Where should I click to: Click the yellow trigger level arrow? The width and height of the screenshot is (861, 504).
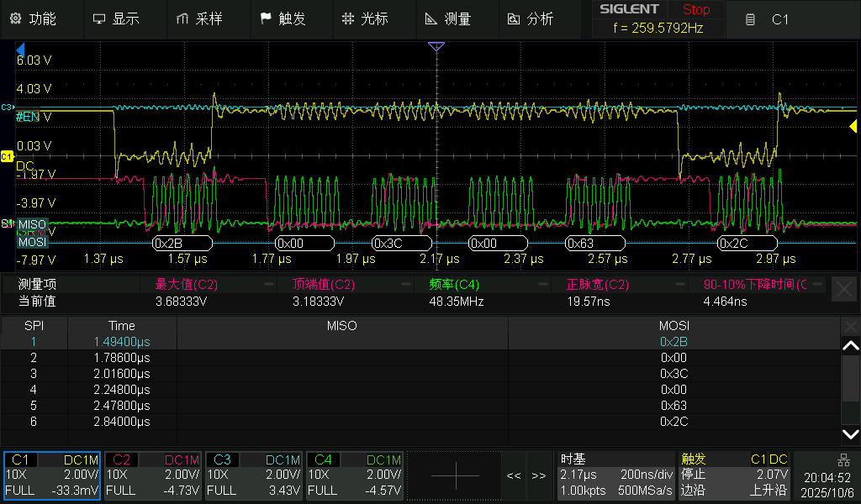click(853, 126)
